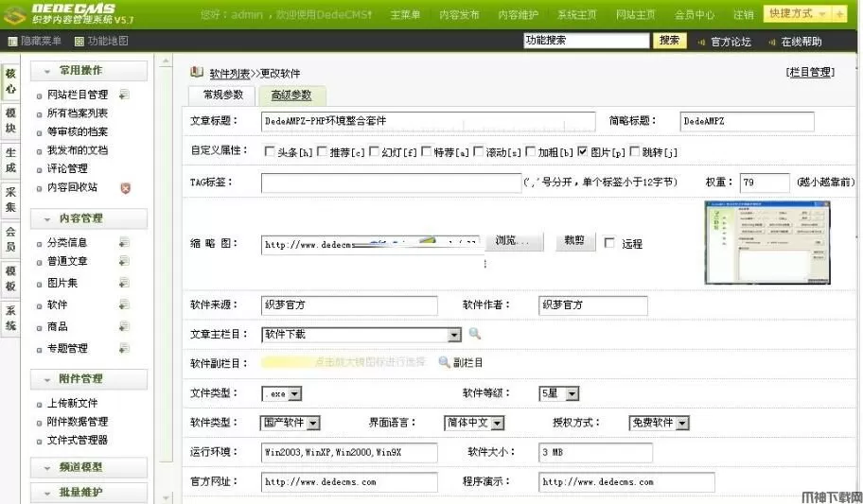Viewport: 863px width, 504px height.
Task: Uncheck the 图片[p] attribute checkbox
Action: click(x=582, y=151)
